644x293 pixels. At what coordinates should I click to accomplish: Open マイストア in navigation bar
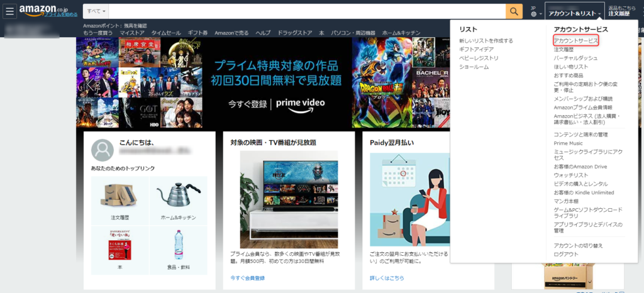[x=132, y=33]
